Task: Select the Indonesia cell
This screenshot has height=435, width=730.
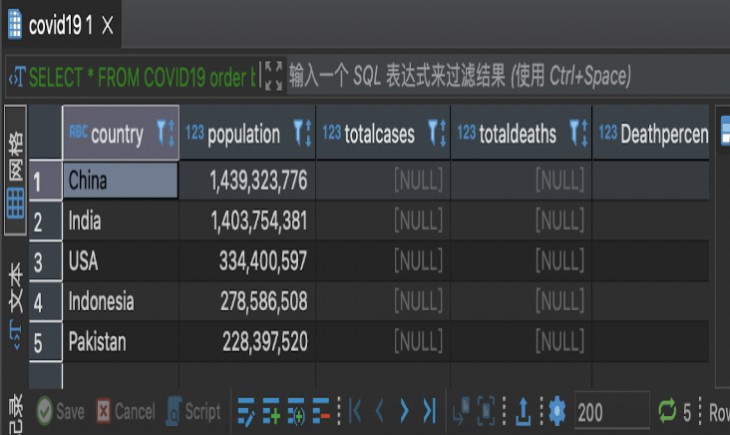Action: [x=121, y=301]
